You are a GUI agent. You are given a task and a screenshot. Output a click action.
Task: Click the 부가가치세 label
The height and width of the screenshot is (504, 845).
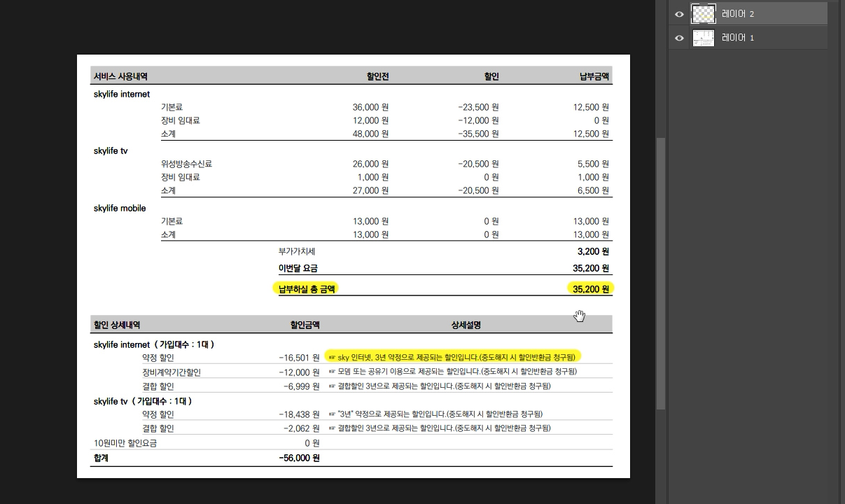pyautogui.click(x=298, y=251)
